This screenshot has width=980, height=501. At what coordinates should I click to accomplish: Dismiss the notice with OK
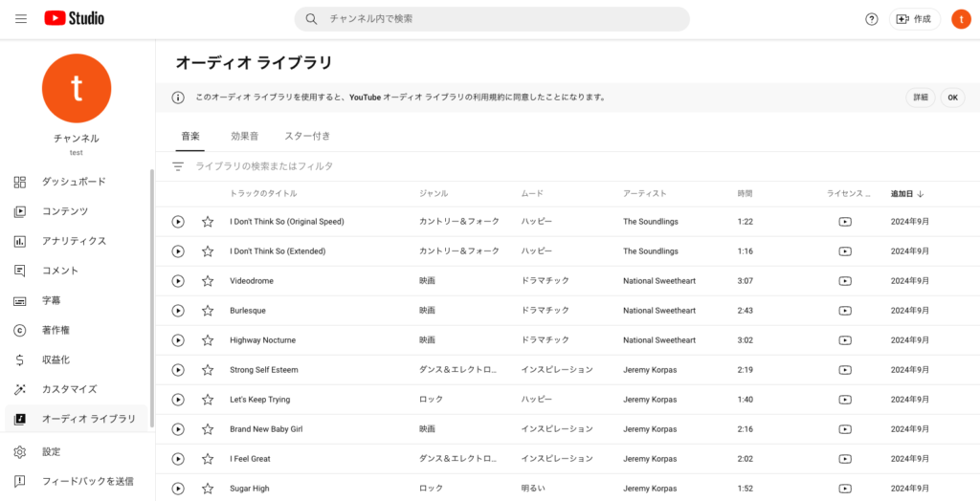click(x=952, y=98)
